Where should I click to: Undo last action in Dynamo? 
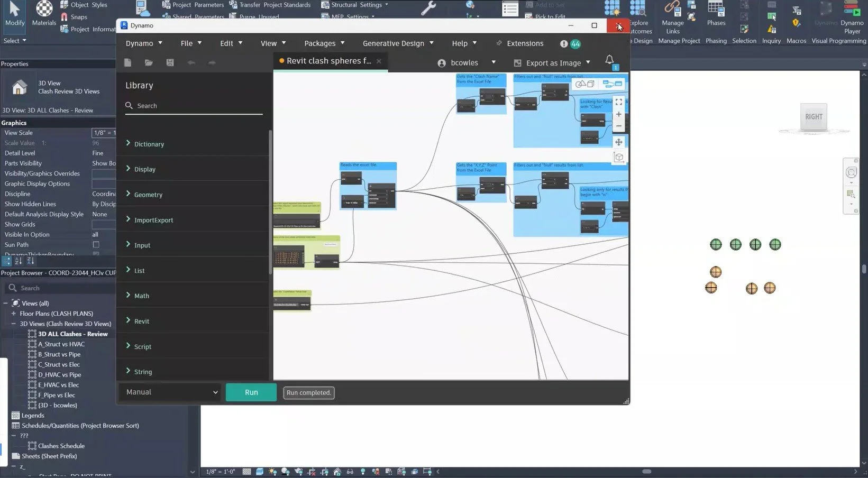pos(190,62)
